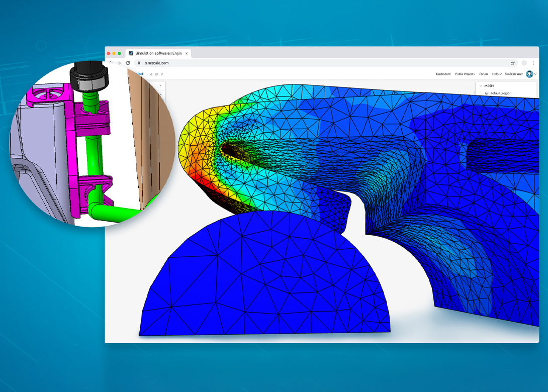Image resolution: width=548 pixels, height=392 pixels.
Task: Click the pencil edit icon in project header
Action: click(x=162, y=74)
